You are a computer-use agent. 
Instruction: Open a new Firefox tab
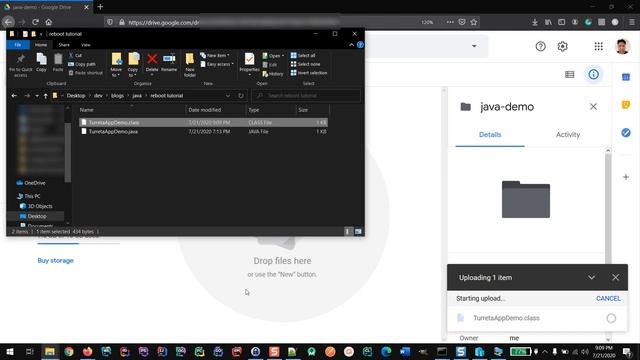coord(100,7)
